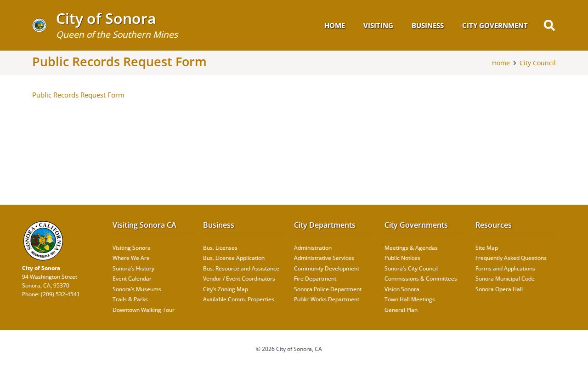Open Sonora Opera Hall link

point(499,289)
